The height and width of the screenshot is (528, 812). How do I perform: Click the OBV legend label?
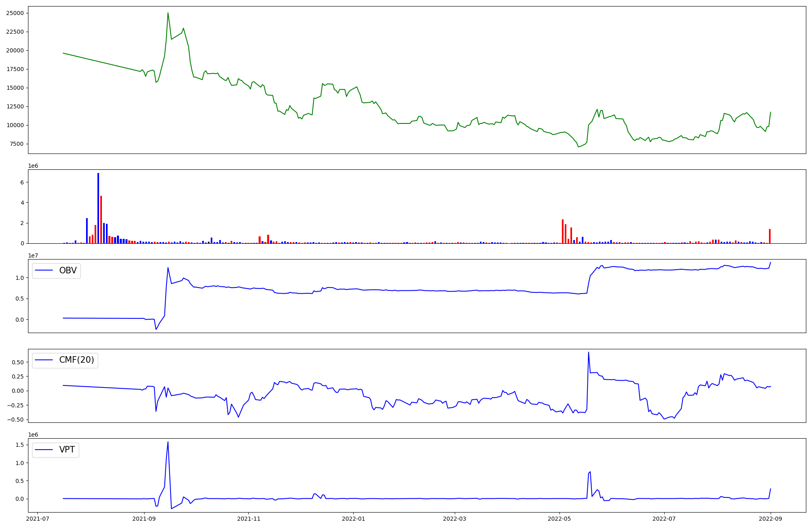click(68, 270)
